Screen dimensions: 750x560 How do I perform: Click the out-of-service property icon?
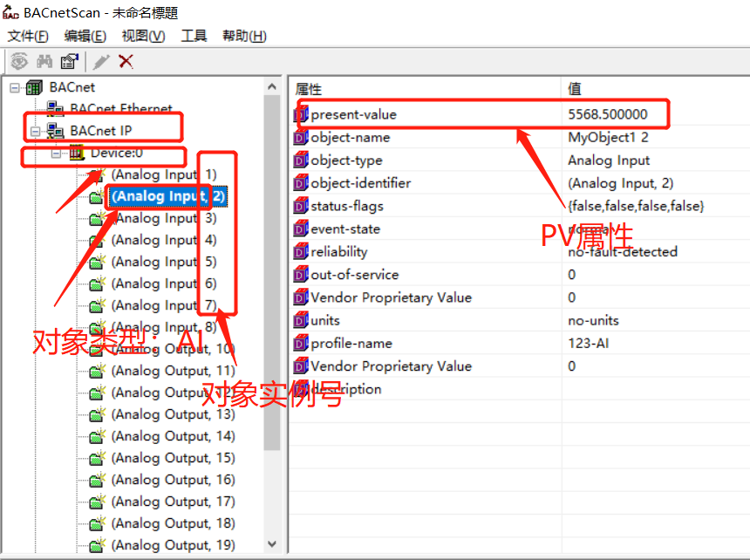tap(301, 275)
